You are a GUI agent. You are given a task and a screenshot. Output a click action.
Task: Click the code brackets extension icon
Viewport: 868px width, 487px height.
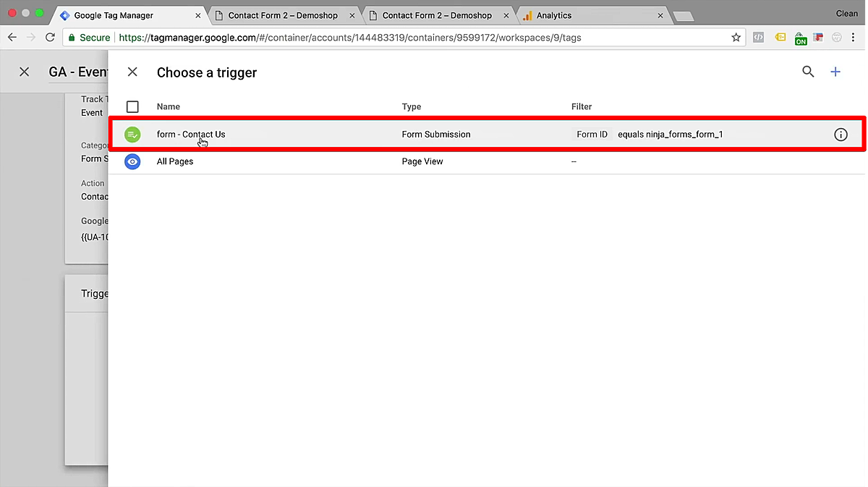point(758,38)
